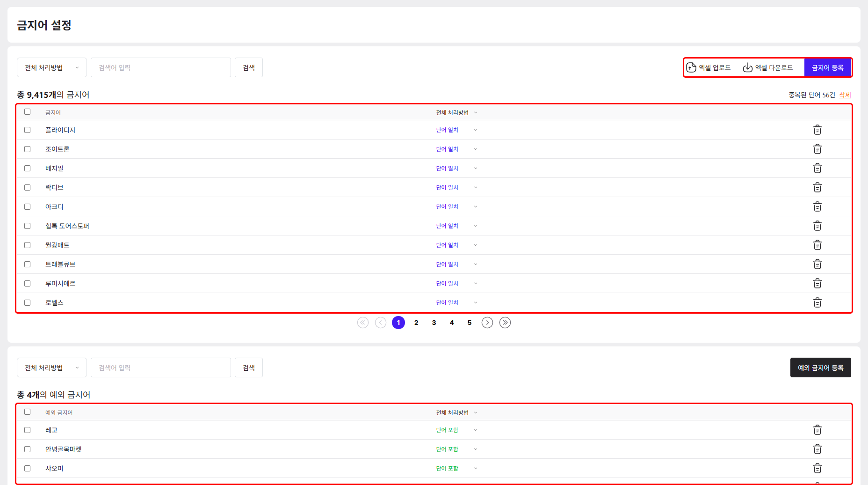Image resolution: width=868 pixels, height=485 pixels.
Task: Go to page 3 of banned words
Action: (x=434, y=323)
